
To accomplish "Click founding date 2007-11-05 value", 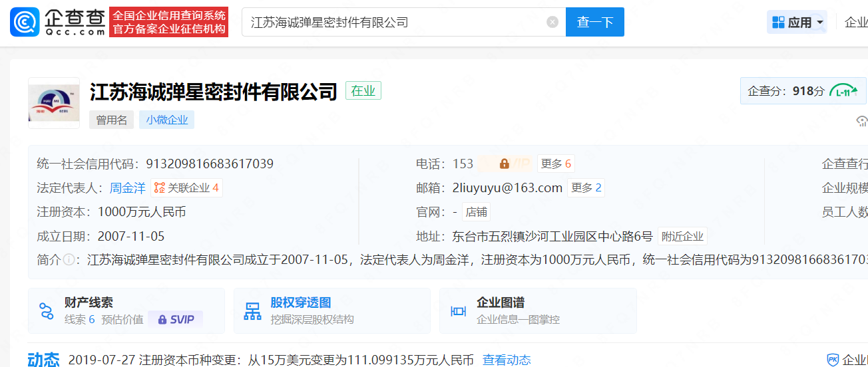I will tap(131, 236).
